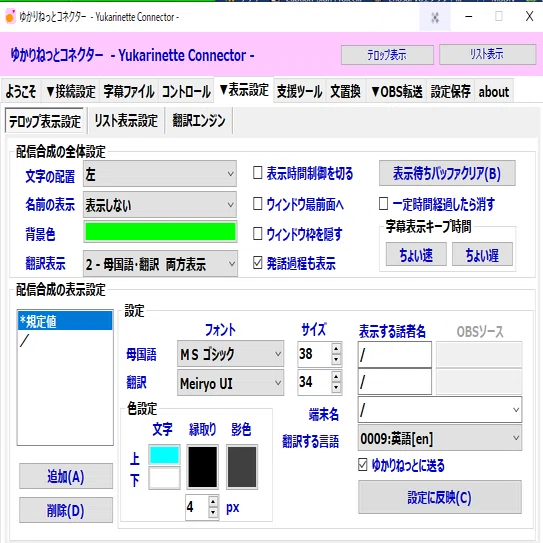Decrease the 母国語 font size spinner
Screen dimensions: 543x543
tap(336, 359)
